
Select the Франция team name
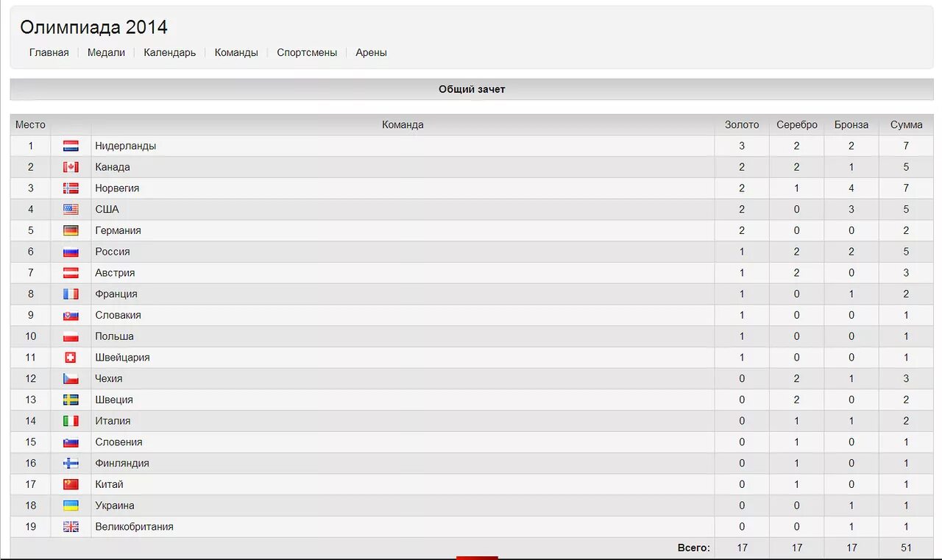116,294
